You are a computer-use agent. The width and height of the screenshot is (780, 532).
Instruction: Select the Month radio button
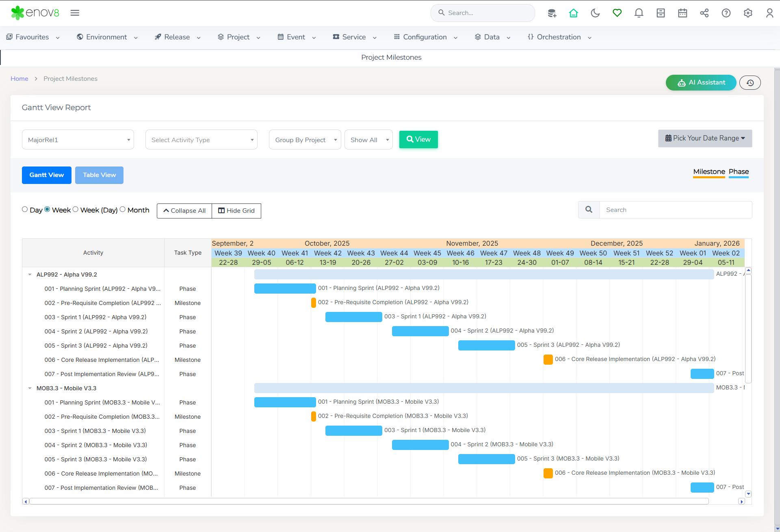coord(123,210)
